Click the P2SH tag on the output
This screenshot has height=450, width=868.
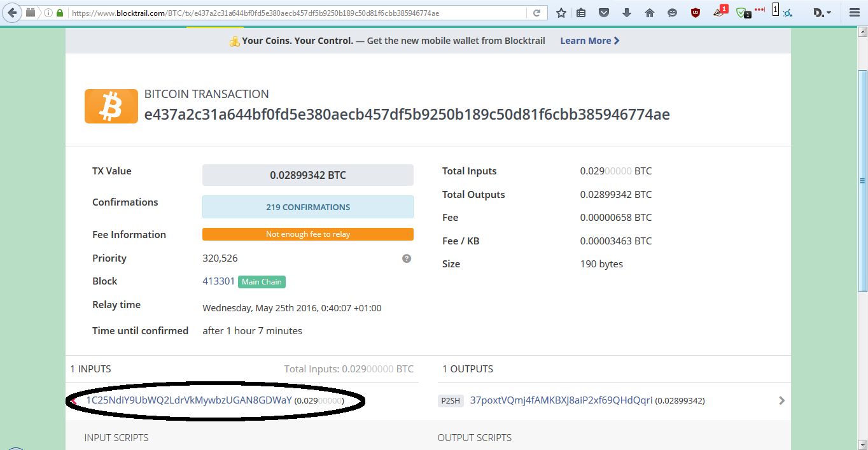coord(451,401)
